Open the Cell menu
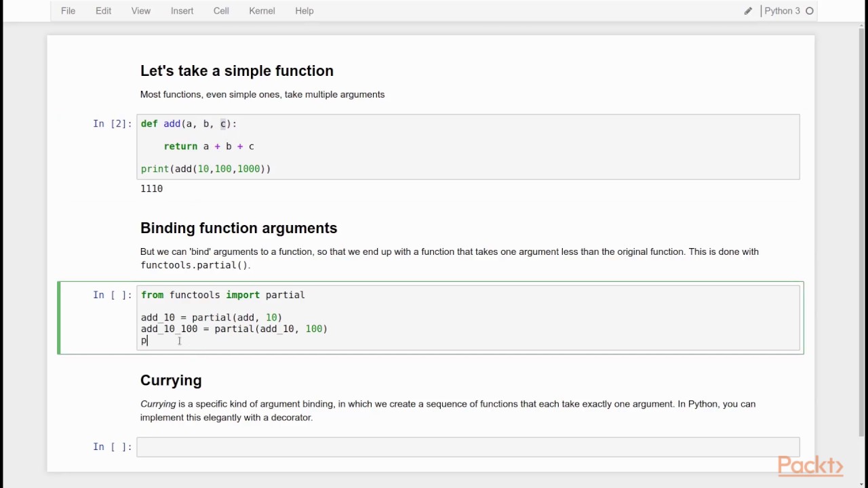This screenshot has width=868, height=488. [x=221, y=11]
